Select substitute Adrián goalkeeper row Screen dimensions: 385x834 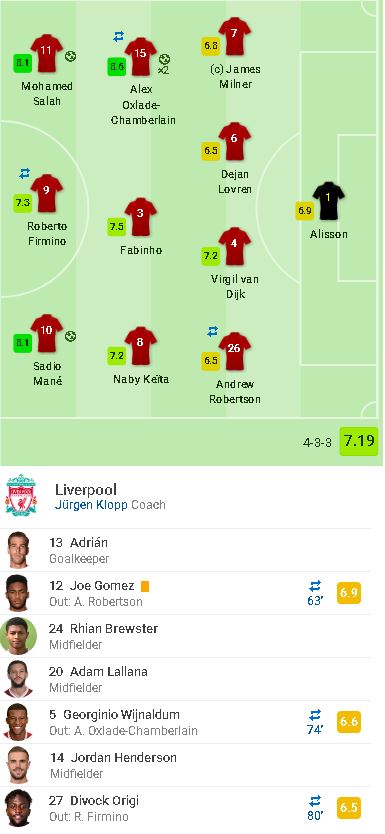pos(185,551)
